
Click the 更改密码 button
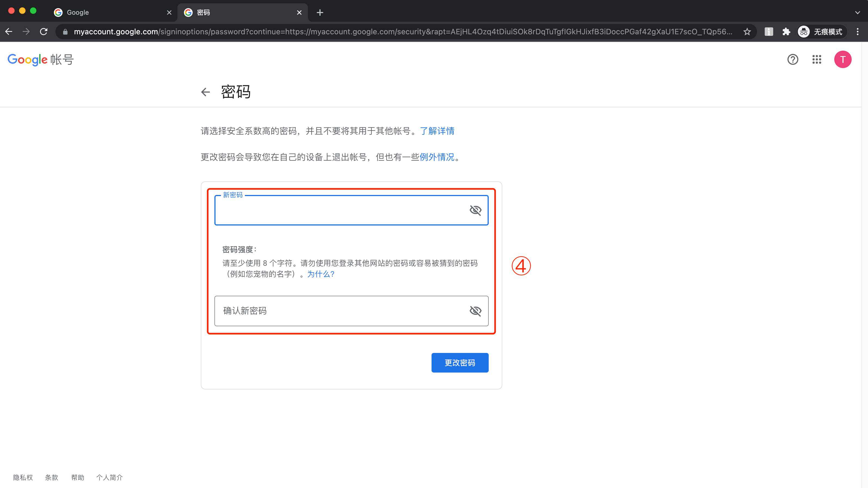coord(460,362)
